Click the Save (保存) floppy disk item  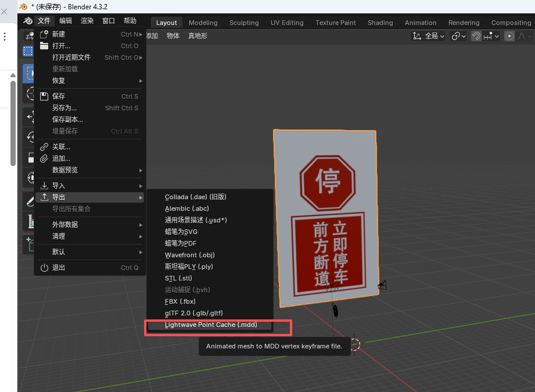[x=59, y=96]
